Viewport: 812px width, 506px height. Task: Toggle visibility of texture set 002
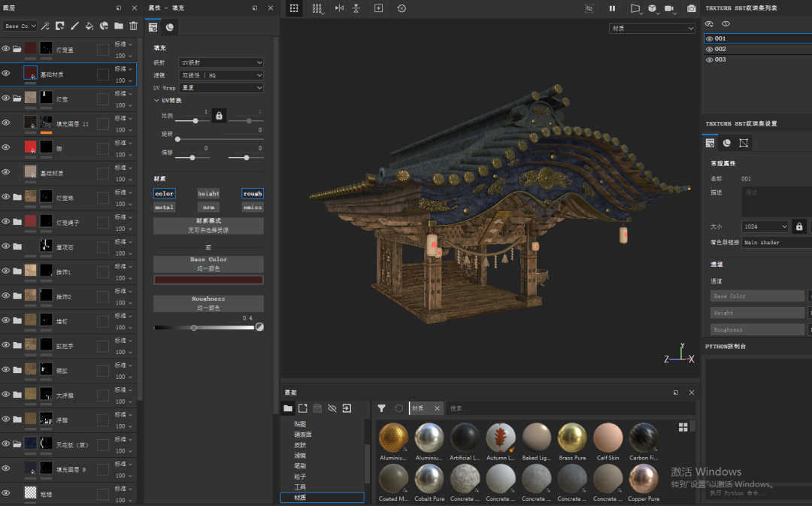click(x=709, y=49)
